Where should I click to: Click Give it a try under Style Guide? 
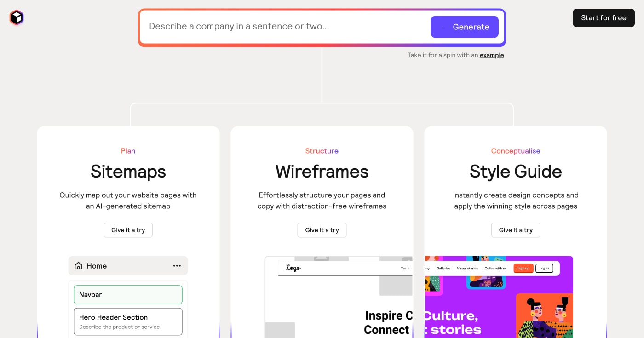[x=516, y=230]
